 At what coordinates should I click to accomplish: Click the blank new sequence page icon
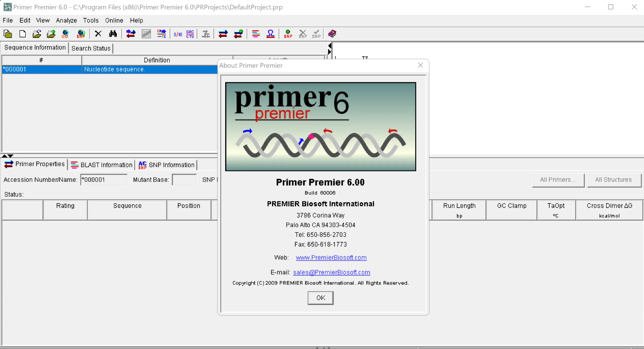coord(22,34)
